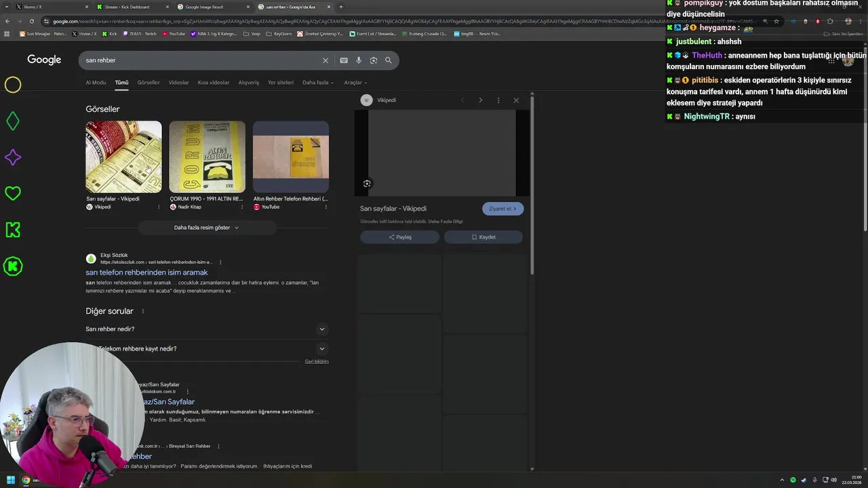The height and width of the screenshot is (488, 868).
Task: Click the green diamond overlay icon
Action: (13, 121)
